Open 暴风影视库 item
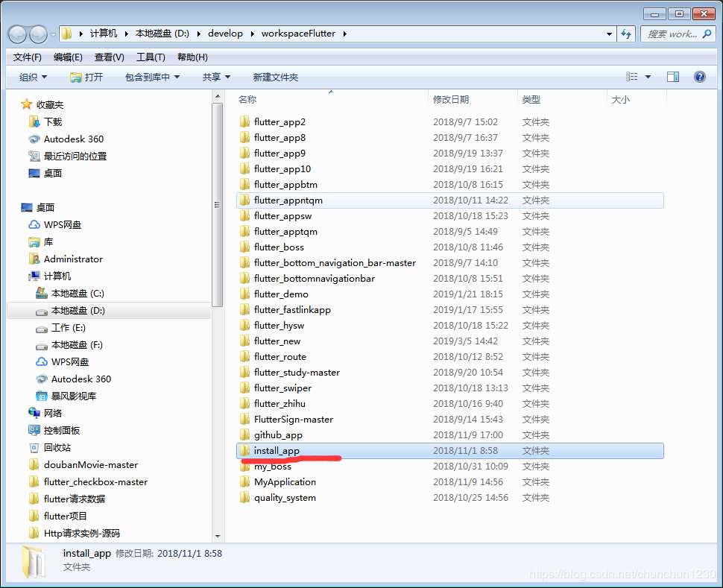This screenshot has height=588, width=723. point(66,396)
